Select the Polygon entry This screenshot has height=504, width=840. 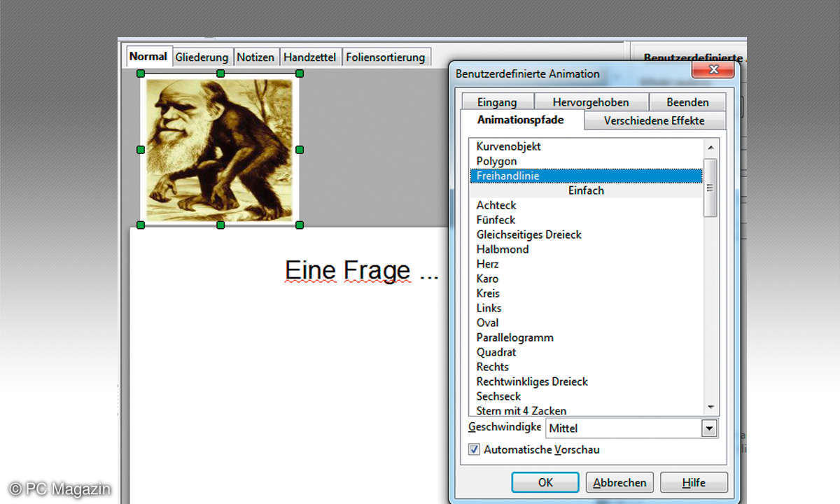(586, 161)
